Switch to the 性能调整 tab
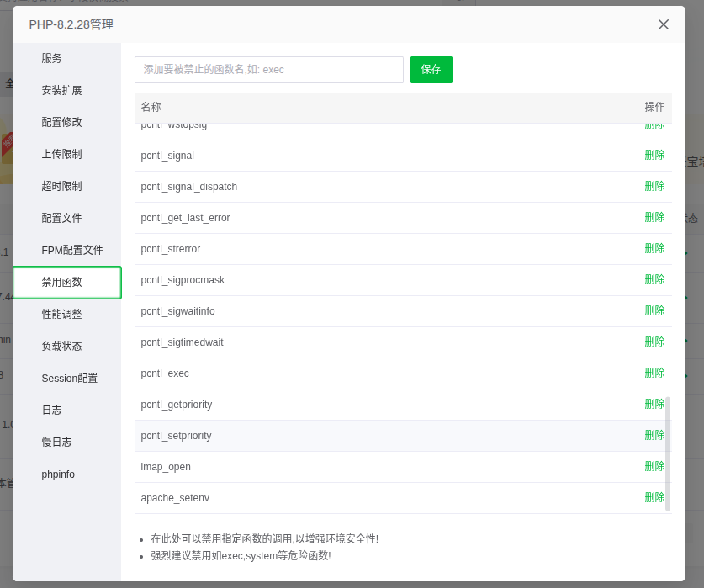Image resolution: width=704 pixels, height=588 pixels. click(62, 314)
